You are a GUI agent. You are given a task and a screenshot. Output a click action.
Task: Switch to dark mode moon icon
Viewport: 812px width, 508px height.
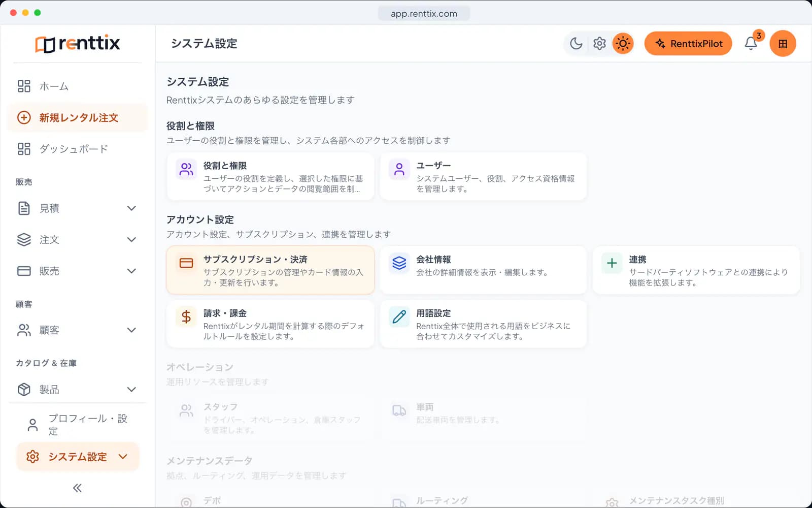(576, 44)
